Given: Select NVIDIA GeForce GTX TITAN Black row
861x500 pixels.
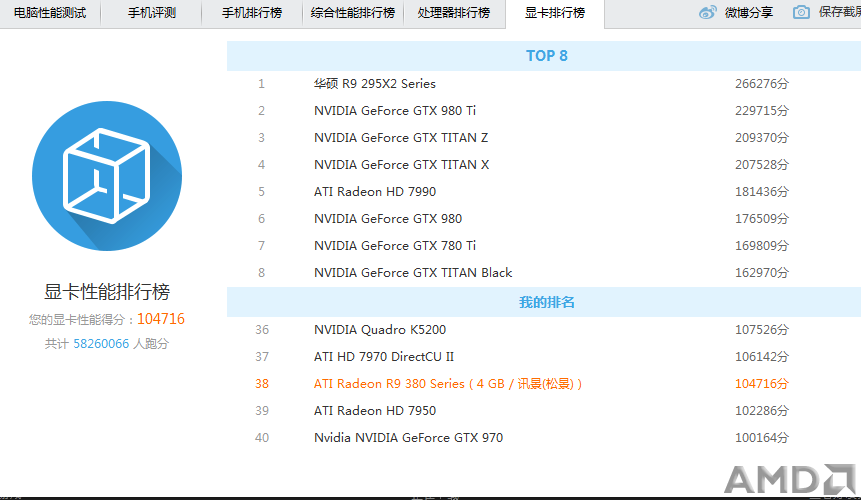Looking at the screenshot, I should (544, 273).
